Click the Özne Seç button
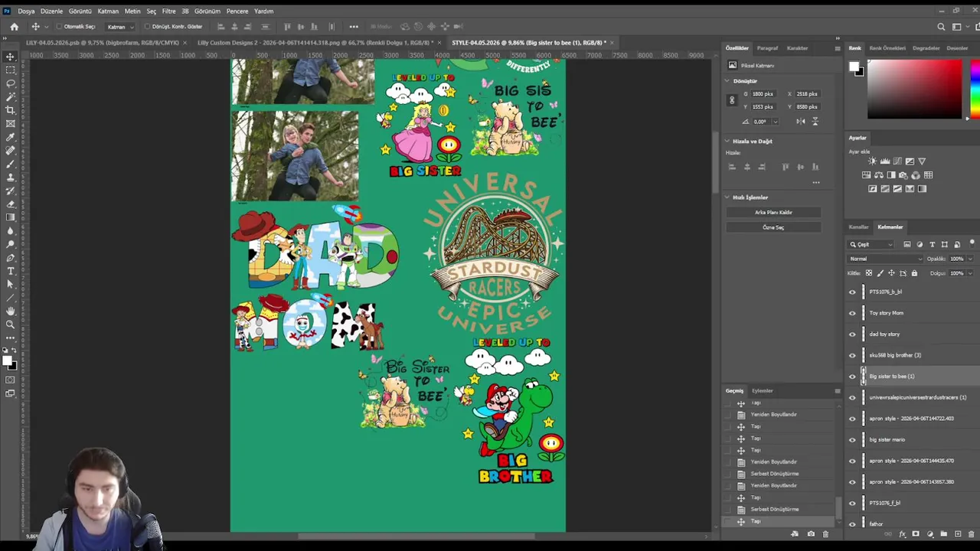The height and width of the screenshot is (551, 980). click(773, 227)
